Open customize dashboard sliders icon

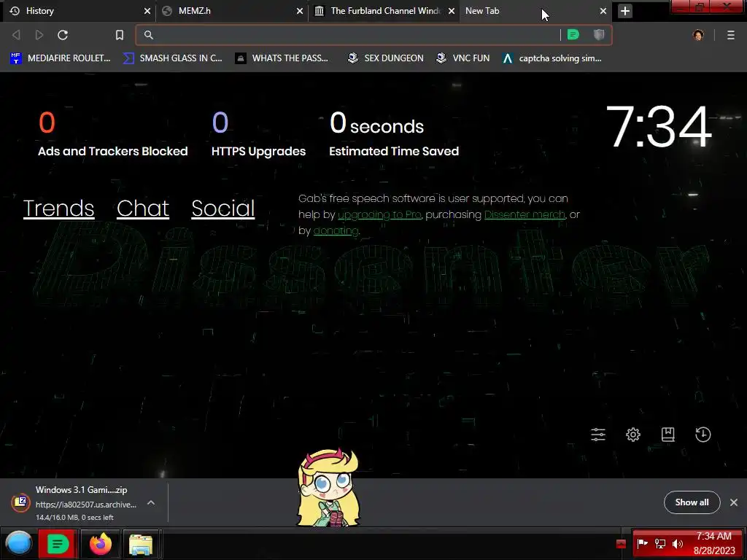(x=598, y=435)
